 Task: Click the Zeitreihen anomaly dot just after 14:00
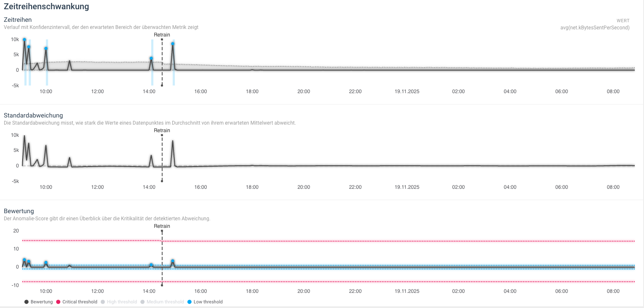(151, 58)
